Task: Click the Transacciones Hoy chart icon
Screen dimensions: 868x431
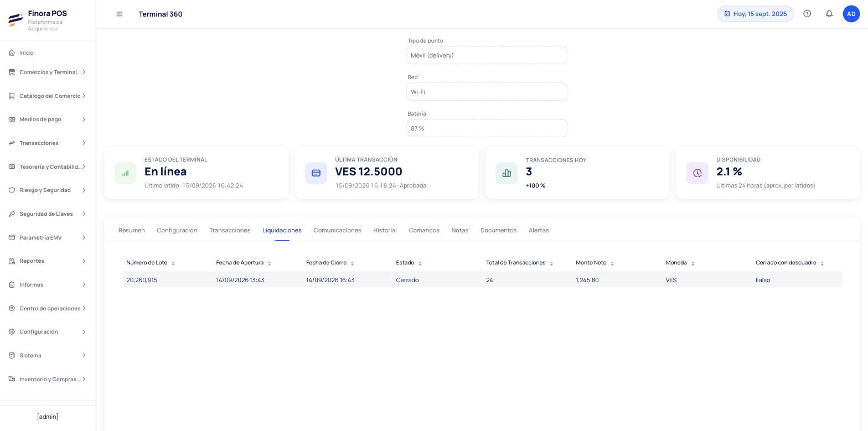Action: pos(507,173)
